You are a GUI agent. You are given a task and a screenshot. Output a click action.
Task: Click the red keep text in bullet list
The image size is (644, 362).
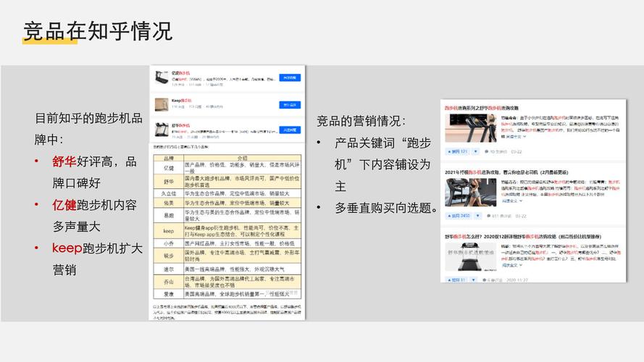(x=67, y=248)
